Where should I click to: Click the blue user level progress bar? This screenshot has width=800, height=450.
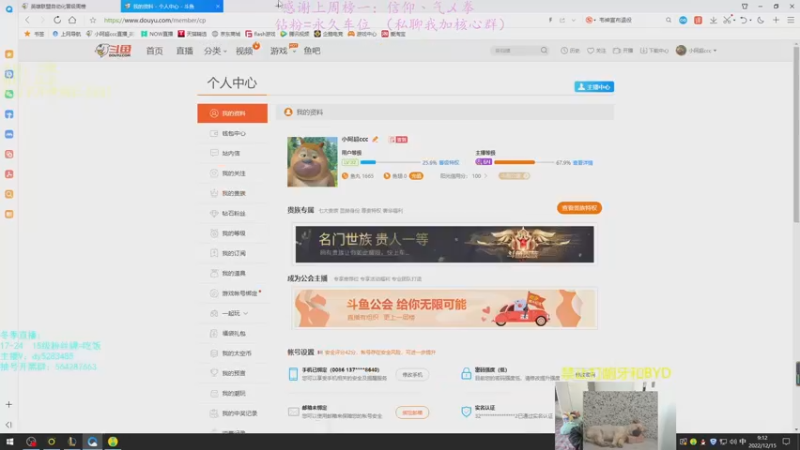(390, 162)
